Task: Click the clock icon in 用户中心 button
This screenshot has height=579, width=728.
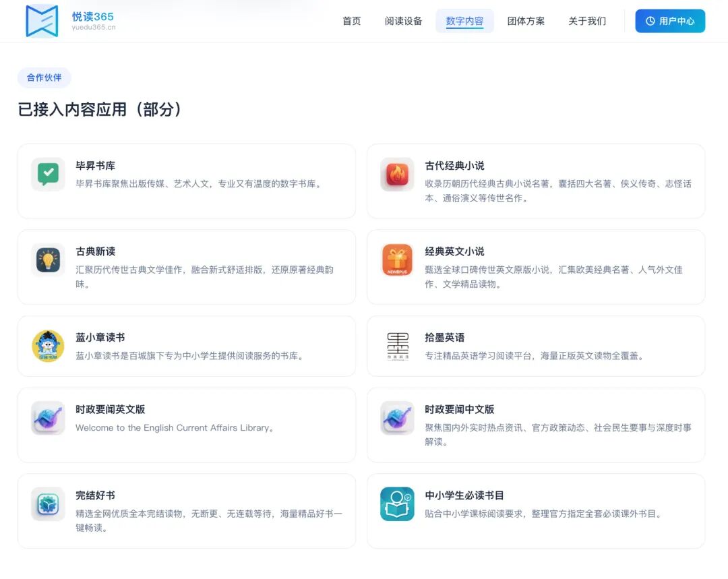Action: tap(650, 21)
